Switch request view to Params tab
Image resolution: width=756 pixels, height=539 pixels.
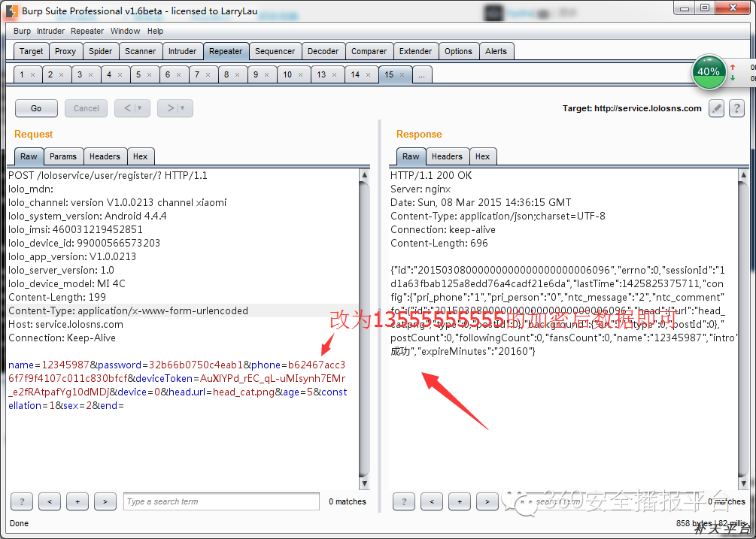pos(63,156)
